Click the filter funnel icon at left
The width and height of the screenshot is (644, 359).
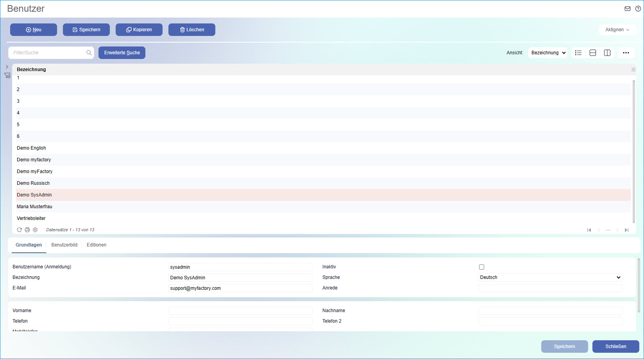[7, 75]
